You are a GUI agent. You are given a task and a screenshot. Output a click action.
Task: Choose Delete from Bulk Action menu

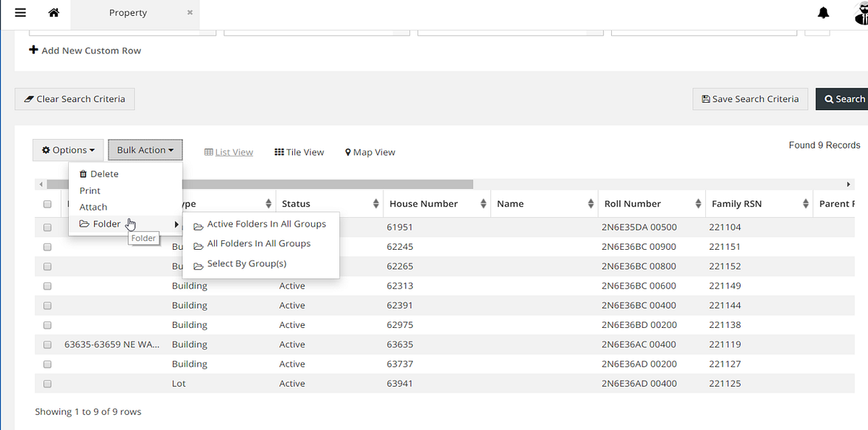[x=99, y=174]
